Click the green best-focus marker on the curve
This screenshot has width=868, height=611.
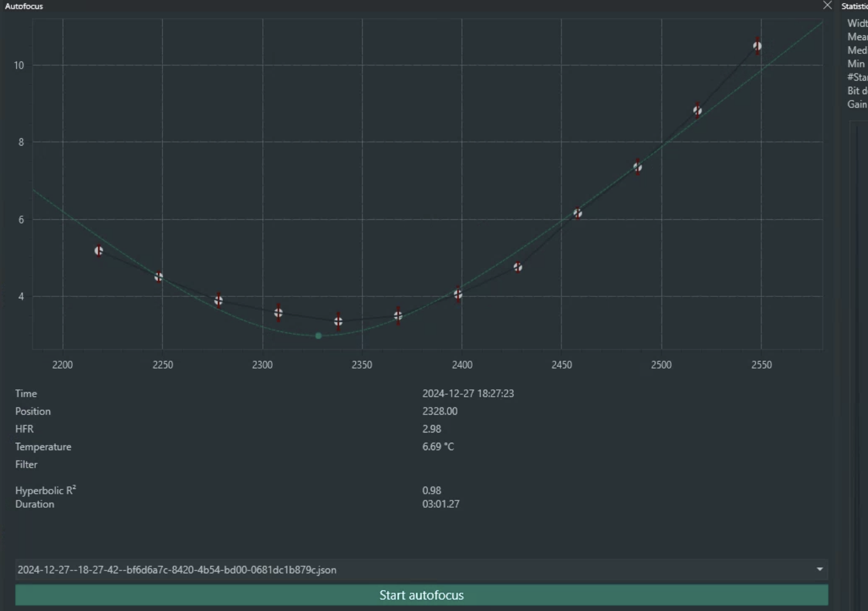point(318,336)
